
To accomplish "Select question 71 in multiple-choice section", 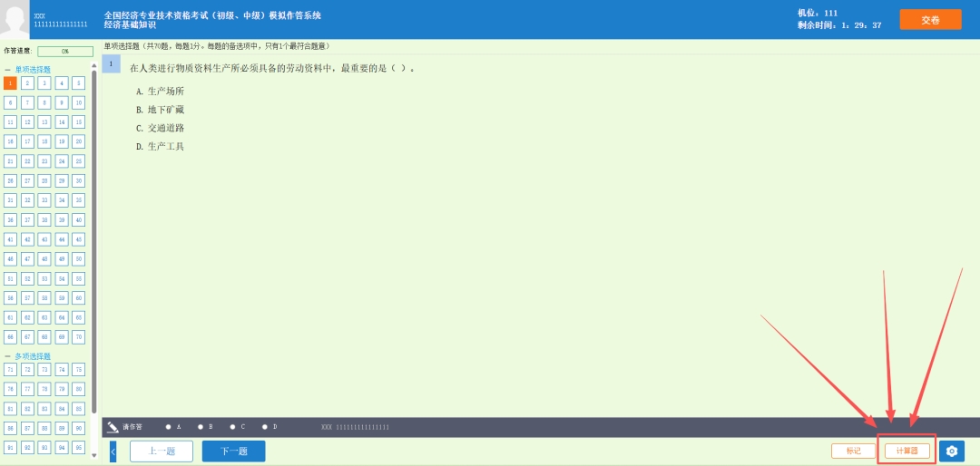I will click(10, 370).
